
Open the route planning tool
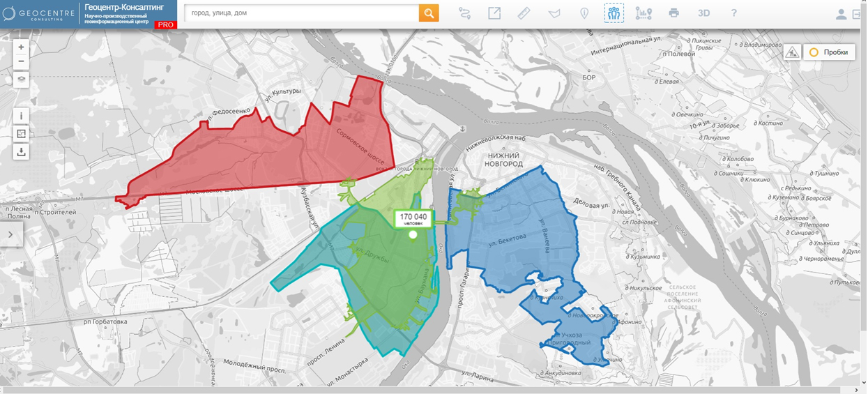coord(465,13)
